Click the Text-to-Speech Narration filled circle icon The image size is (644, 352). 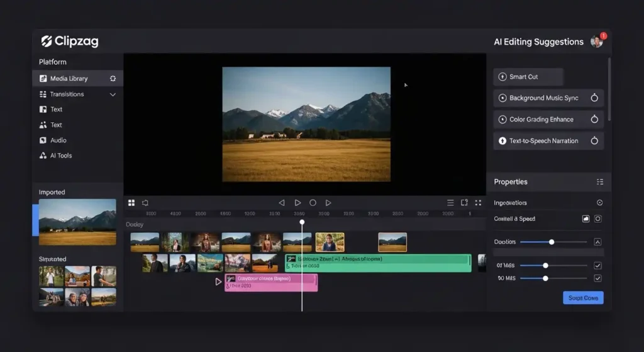pyautogui.click(x=502, y=140)
